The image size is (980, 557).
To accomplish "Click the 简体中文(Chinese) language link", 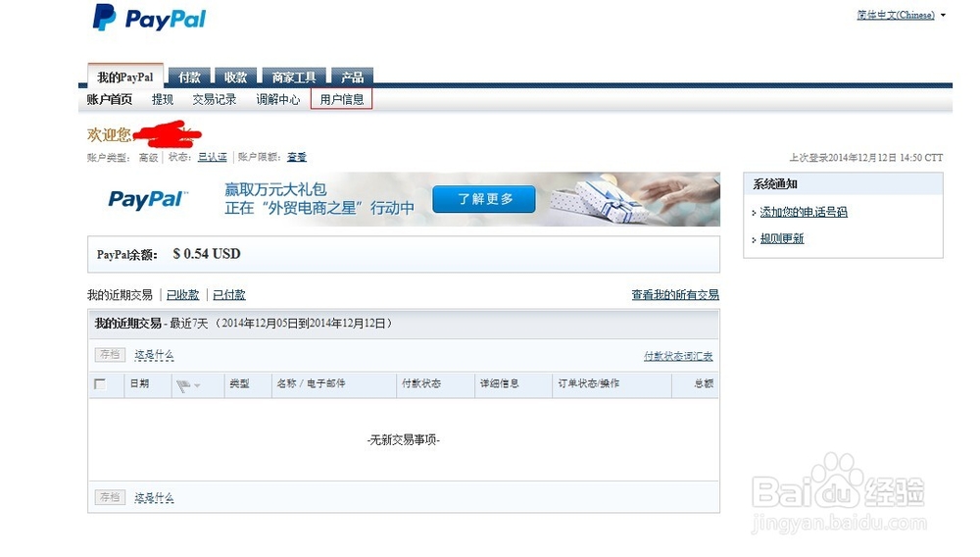I will point(896,15).
